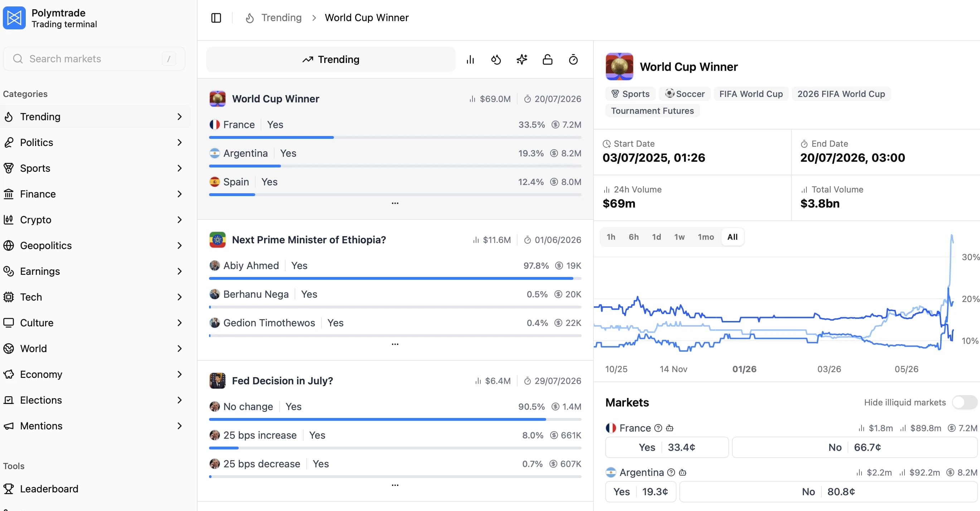Click the briefcase icon beside France market
Viewport: 980px width, 511px height.
point(670,428)
